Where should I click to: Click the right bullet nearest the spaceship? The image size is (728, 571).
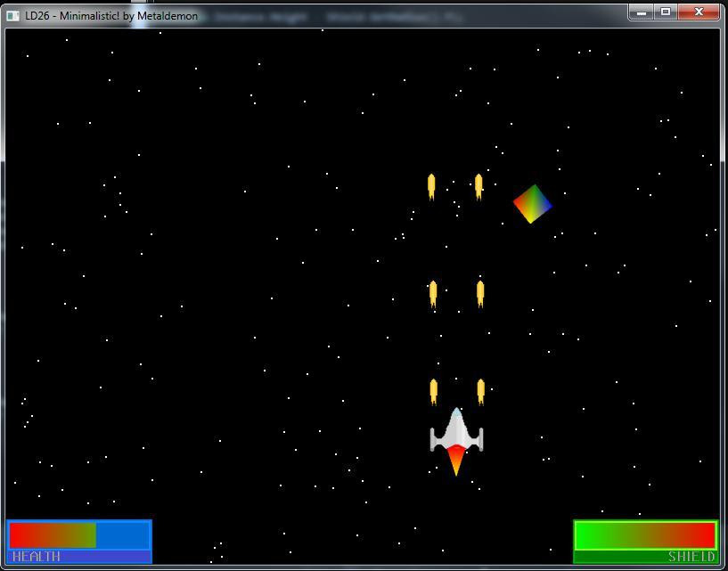click(x=481, y=391)
